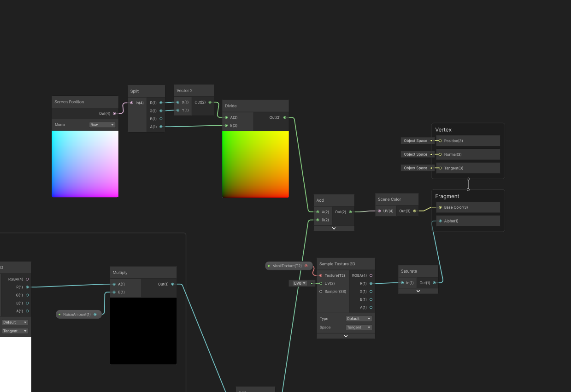Select the Base Color(3) block in Fragment
Image resolution: width=571 pixels, height=392 pixels.
pos(468,207)
